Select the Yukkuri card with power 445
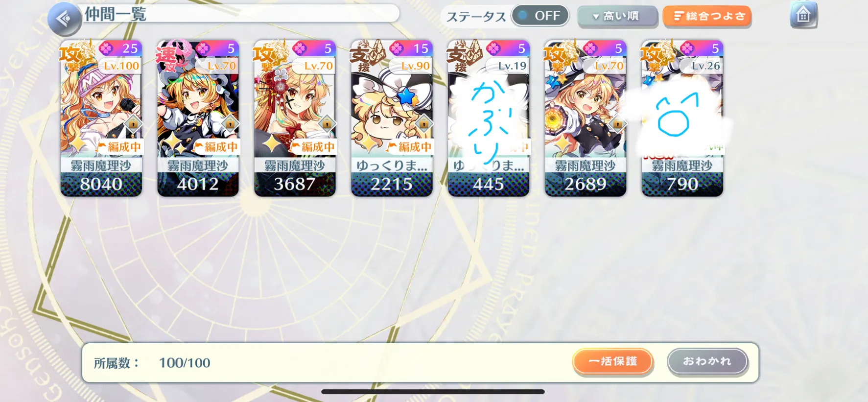The height and width of the screenshot is (402, 868). pyautogui.click(x=489, y=118)
